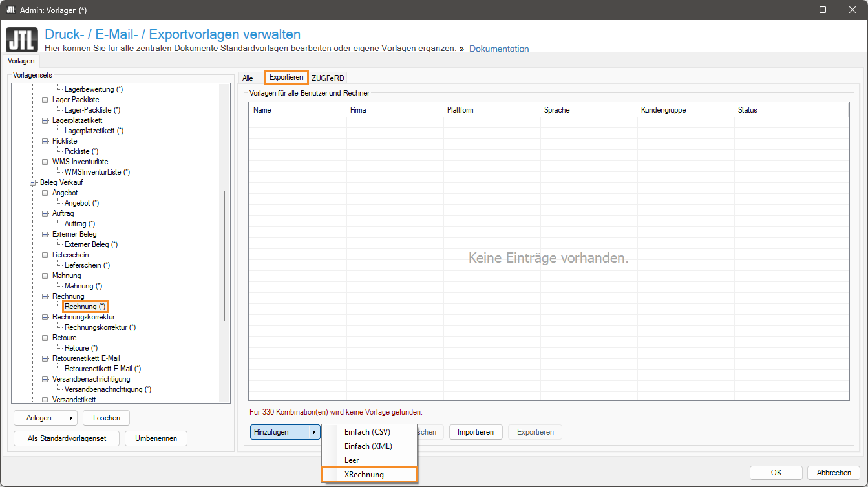The image size is (868, 487).
Task: Sort by the Kundengruppe column header
Action: (663, 110)
